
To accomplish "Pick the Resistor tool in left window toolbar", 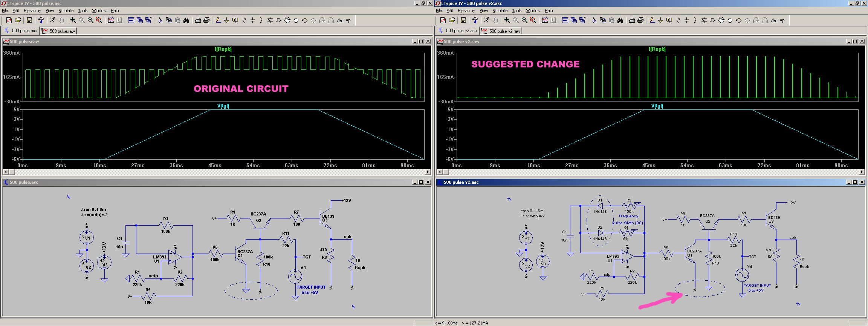I will tap(244, 20).
